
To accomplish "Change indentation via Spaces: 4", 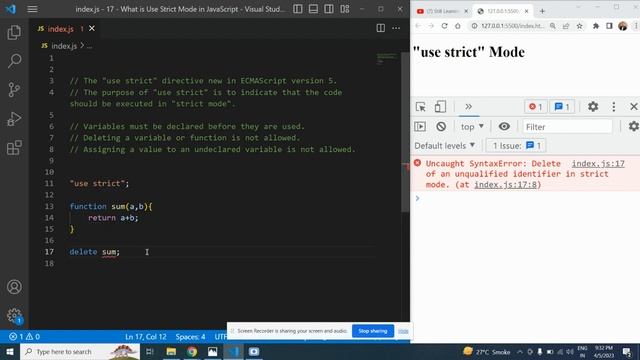I will [x=190, y=337].
